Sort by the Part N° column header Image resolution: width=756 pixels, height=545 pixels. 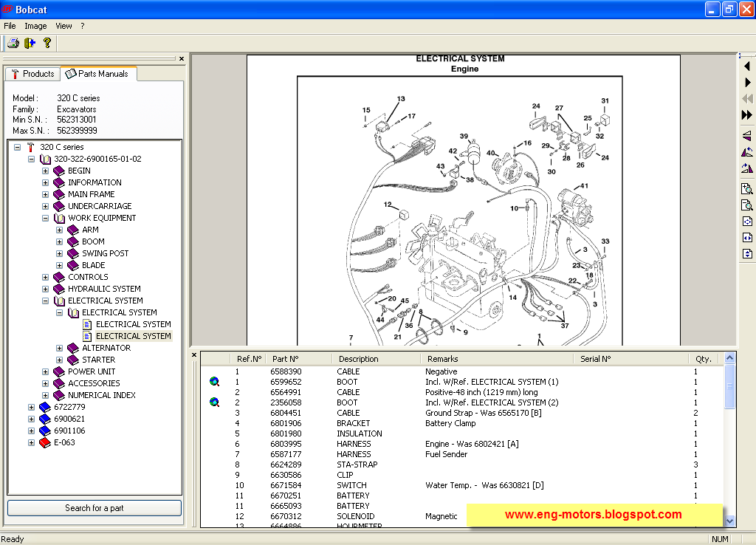[x=299, y=359]
